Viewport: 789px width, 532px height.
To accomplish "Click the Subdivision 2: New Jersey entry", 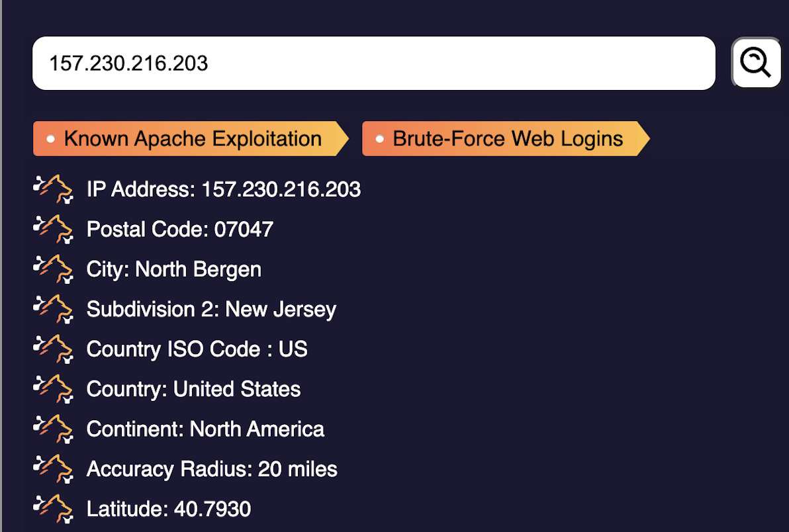I will coord(211,309).
